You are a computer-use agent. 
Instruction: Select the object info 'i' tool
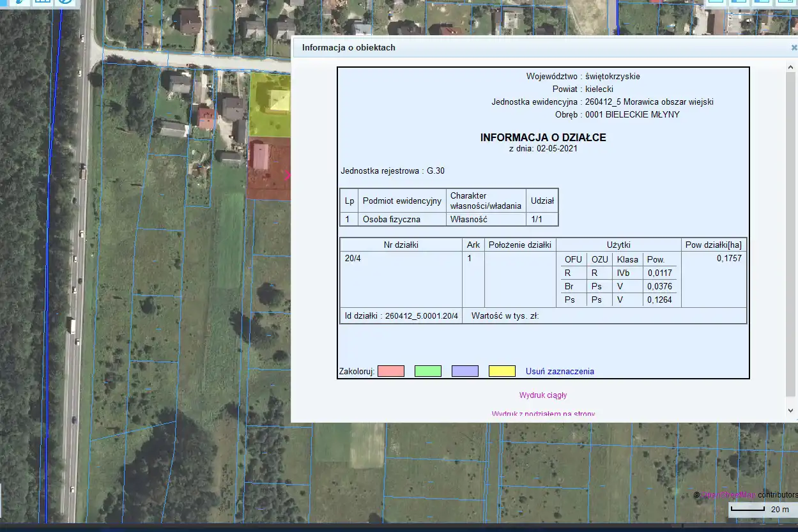click(19, 2)
